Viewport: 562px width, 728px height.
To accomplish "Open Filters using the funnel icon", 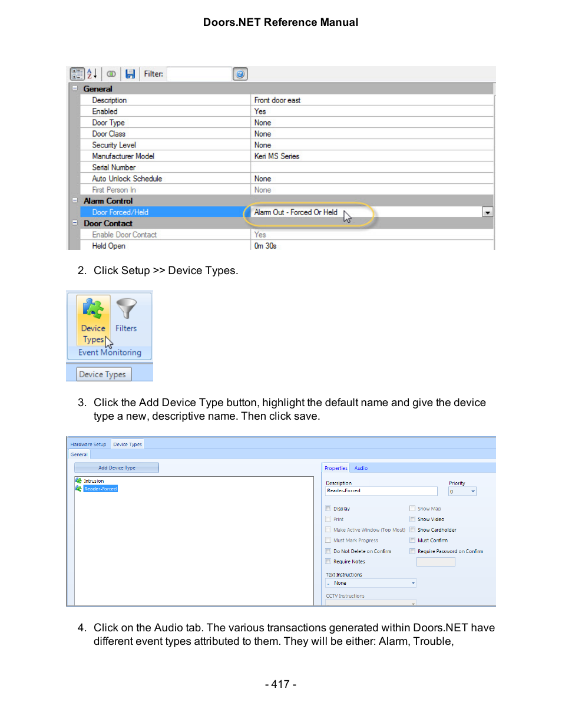I will (x=126, y=308).
